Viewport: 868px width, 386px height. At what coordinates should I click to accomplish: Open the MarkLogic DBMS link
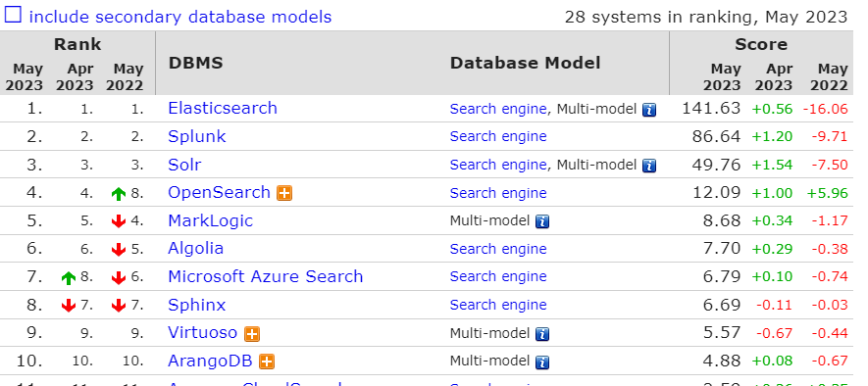click(210, 220)
